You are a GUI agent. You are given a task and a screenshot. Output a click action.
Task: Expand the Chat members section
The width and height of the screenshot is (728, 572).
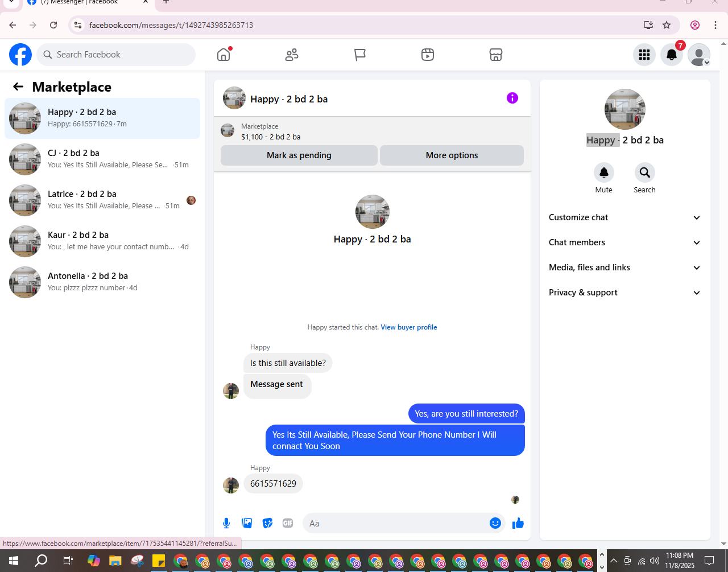click(x=625, y=242)
